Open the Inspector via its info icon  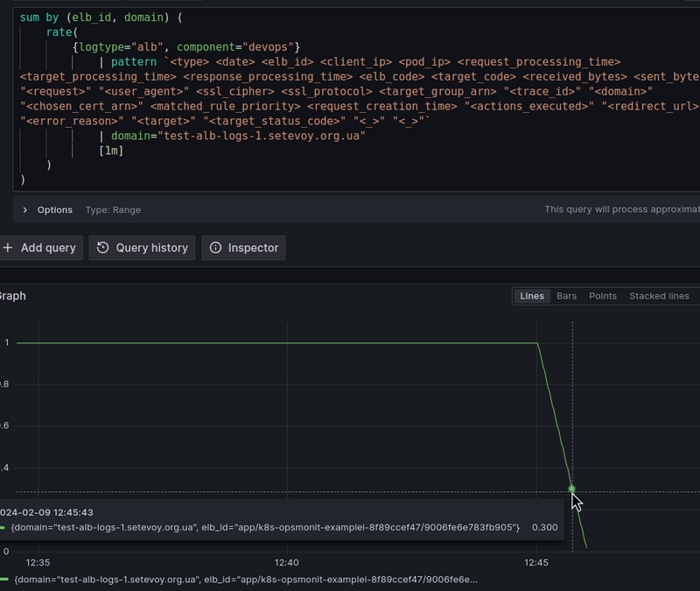click(x=215, y=248)
